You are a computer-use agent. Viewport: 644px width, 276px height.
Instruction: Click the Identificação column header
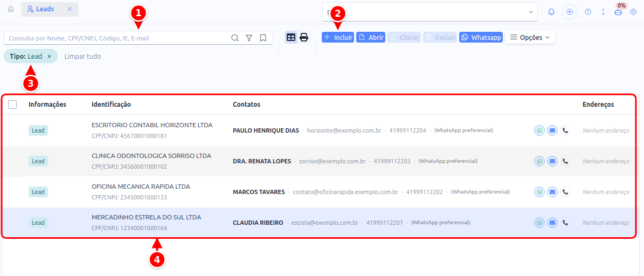pos(112,105)
